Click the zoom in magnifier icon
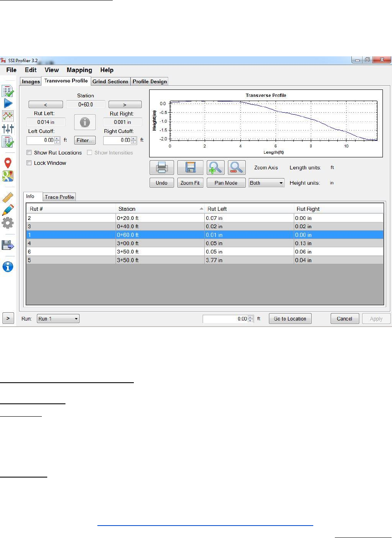 (x=215, y=168)
